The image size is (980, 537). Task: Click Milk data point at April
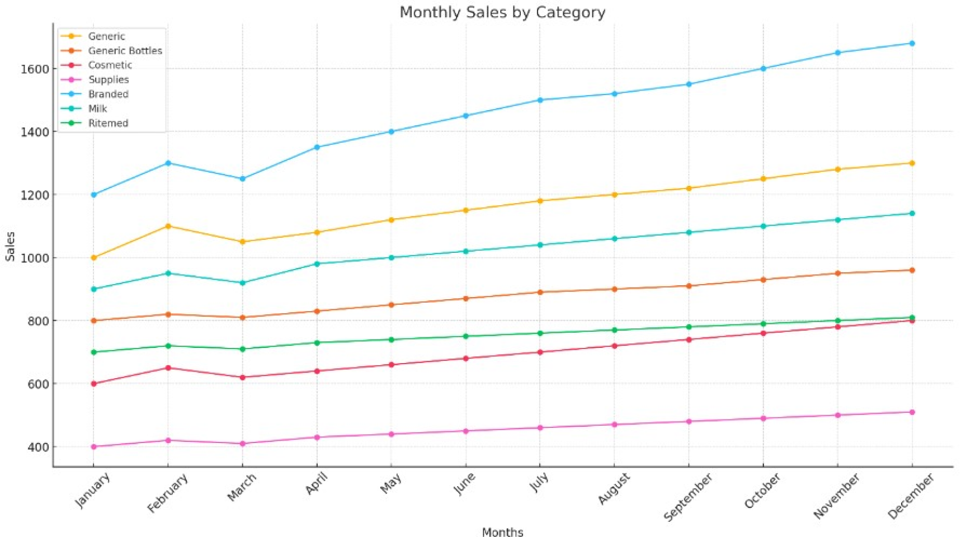click(x=317, y=263)
